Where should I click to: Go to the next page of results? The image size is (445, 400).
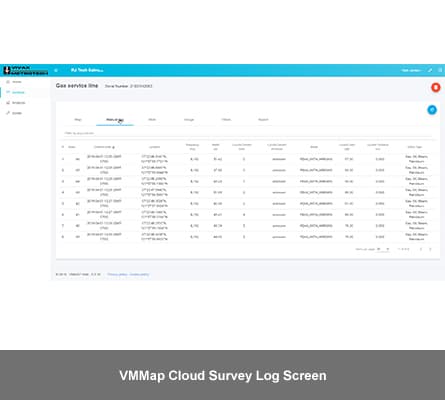coord(430,249)
